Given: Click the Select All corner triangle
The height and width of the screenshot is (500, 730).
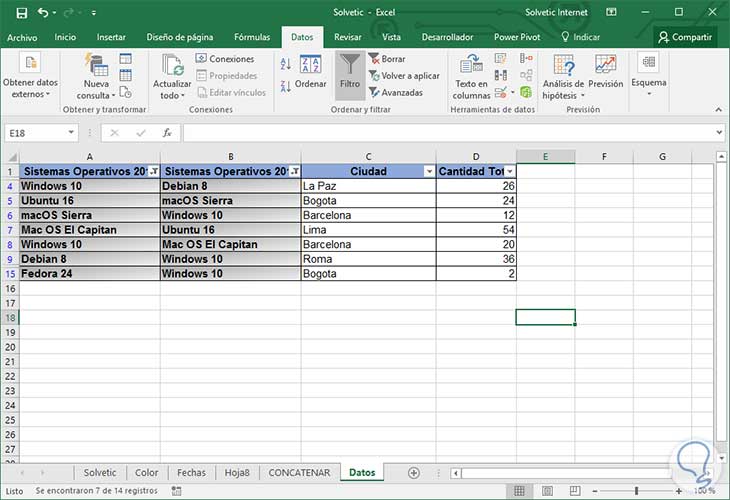Looking at the screenshot, I should [x=13, y=157].
